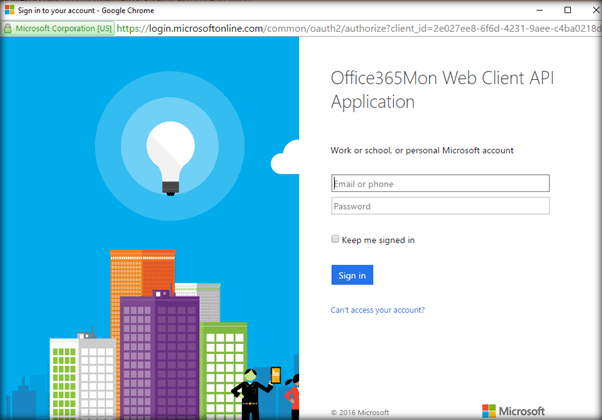
Task: Minimize the Chrome sign-in window
Action: (539, 10)
